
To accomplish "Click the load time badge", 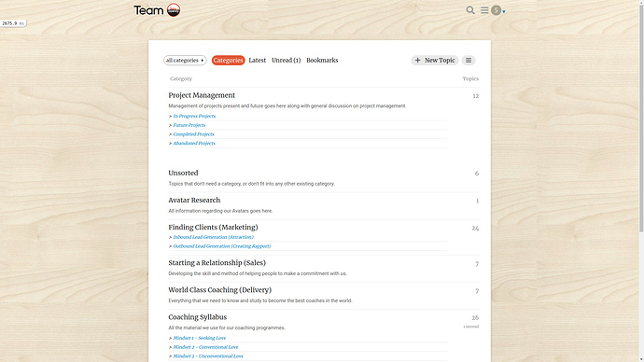I will coord(13,23).
